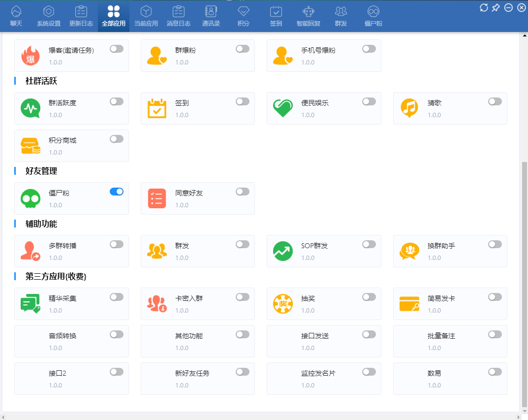Click the refresh button at top right
This screenshot has height=420, width=528.
(x=483, y=7)
